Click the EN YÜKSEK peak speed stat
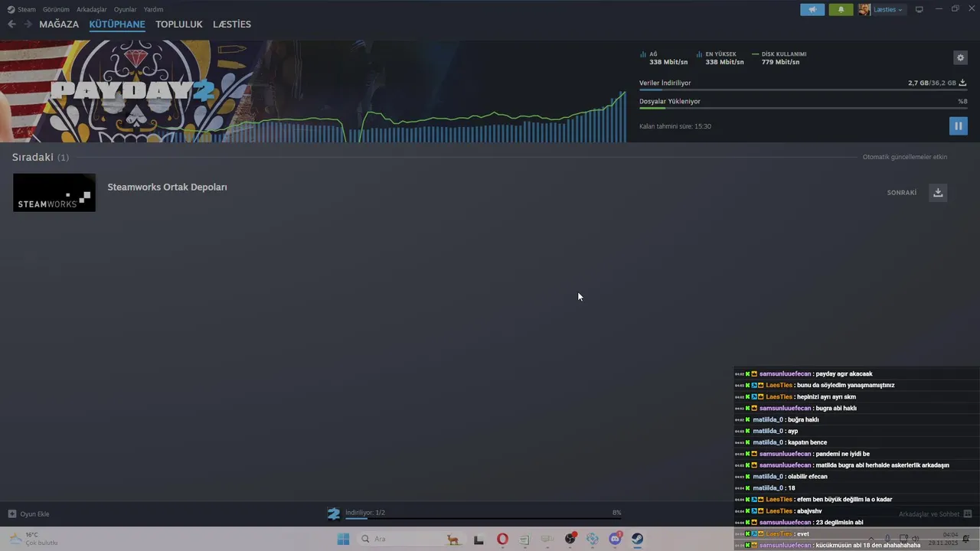This screenshot has height=551, width=980. pyautogui.click(x=720, y=58)
